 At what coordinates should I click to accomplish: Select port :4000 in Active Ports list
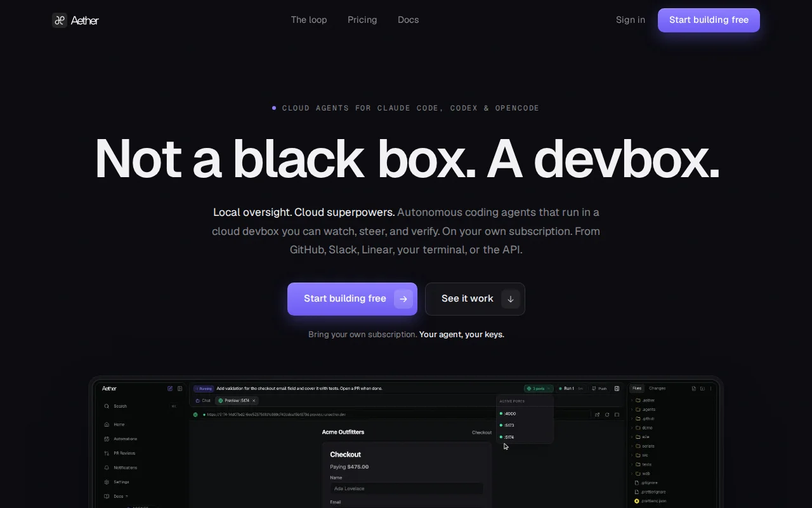pyautogui.click(x=525, y=413)
